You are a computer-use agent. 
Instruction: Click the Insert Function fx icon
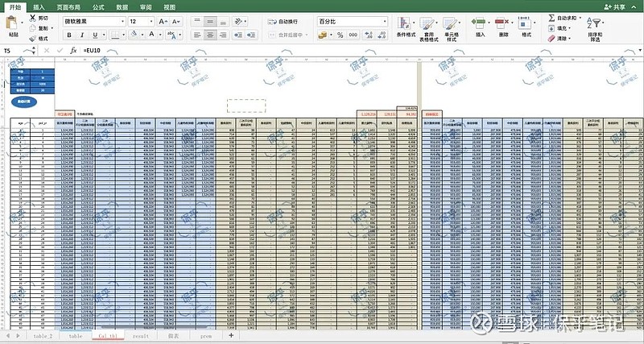click(73, 50)
